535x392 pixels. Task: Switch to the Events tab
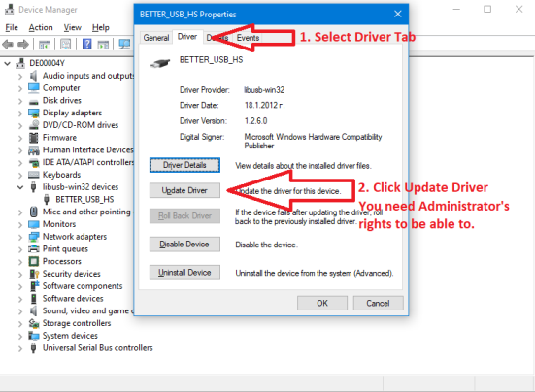tap(248, 38)
